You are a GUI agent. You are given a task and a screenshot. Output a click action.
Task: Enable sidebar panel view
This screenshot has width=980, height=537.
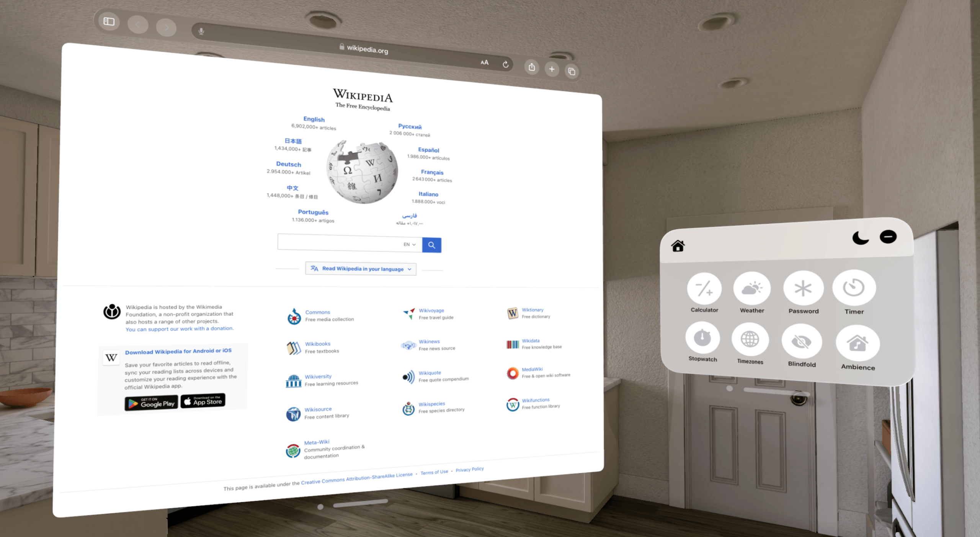pyautogui.click(x=109, y=21)
